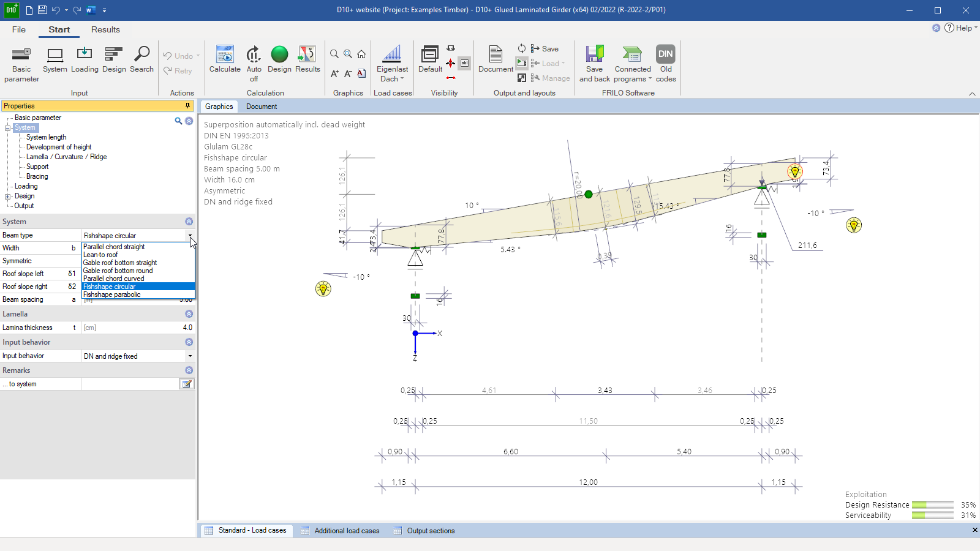
Task: Toggle support symbols visibility icon
Action: [451, 63]
